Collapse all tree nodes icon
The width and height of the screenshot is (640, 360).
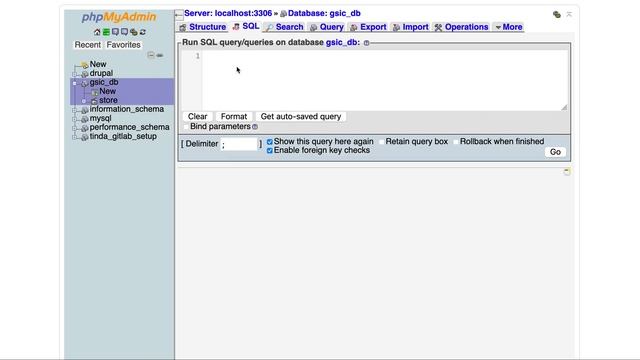pyautogui.click(x=151, y=55)
